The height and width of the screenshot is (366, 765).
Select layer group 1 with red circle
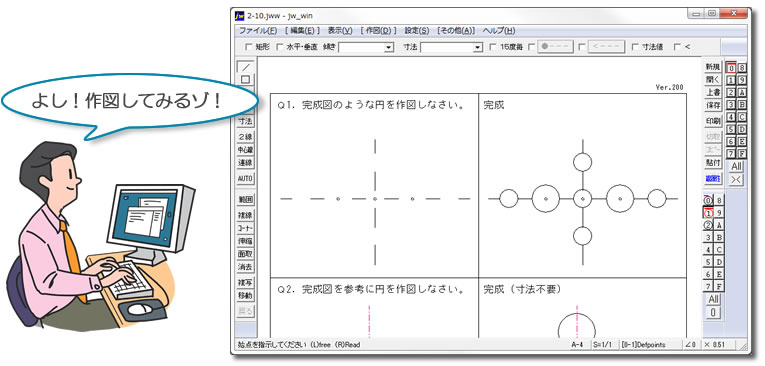pos(708,213)
